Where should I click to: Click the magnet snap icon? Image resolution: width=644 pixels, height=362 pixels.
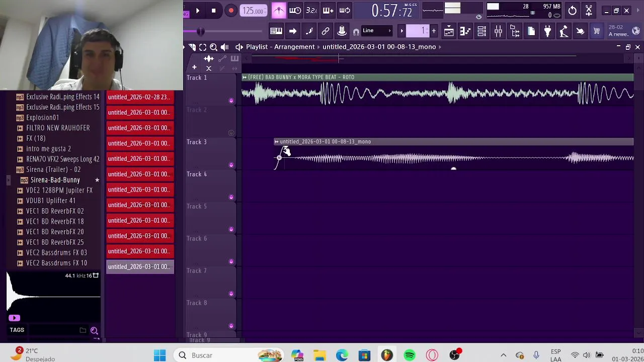[x=356, y=32]
